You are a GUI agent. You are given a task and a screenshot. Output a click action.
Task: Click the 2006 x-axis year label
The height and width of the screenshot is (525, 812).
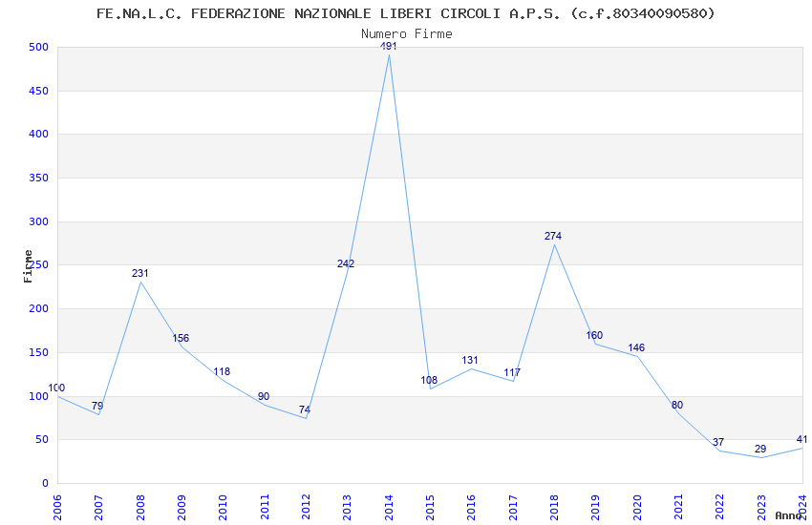(57, 508)
